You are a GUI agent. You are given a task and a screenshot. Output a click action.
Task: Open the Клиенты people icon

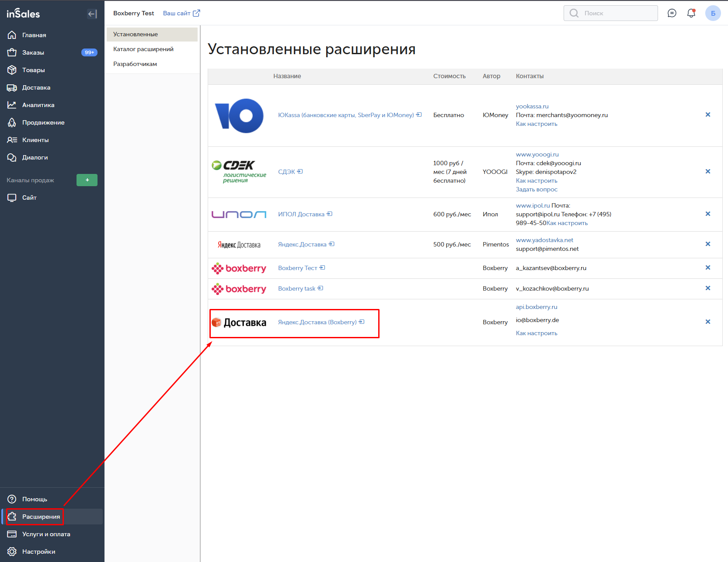12,140
